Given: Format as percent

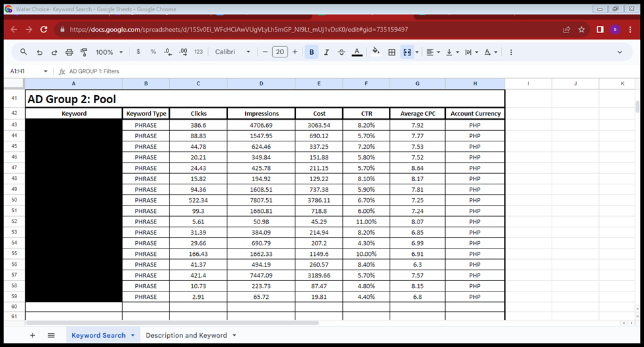Looking at the screenshot, I should (153, 52).
